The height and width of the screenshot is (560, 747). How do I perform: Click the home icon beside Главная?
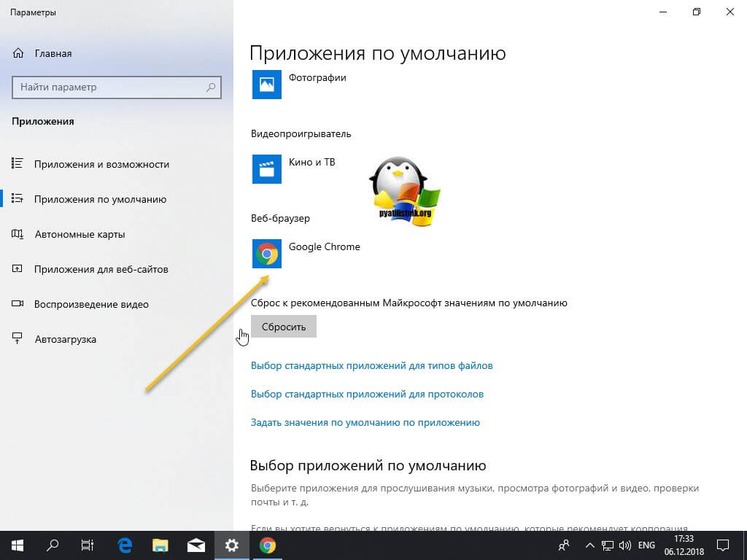click(x=18, y=53)
